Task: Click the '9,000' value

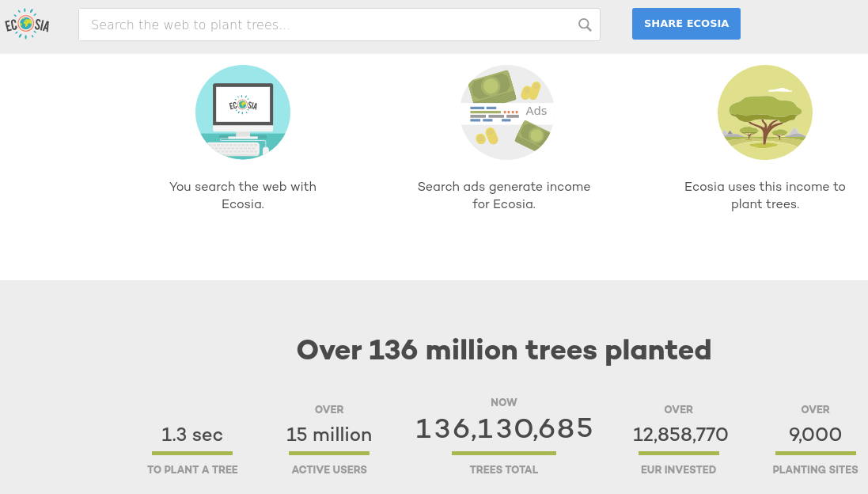Action: coord(815,434)
